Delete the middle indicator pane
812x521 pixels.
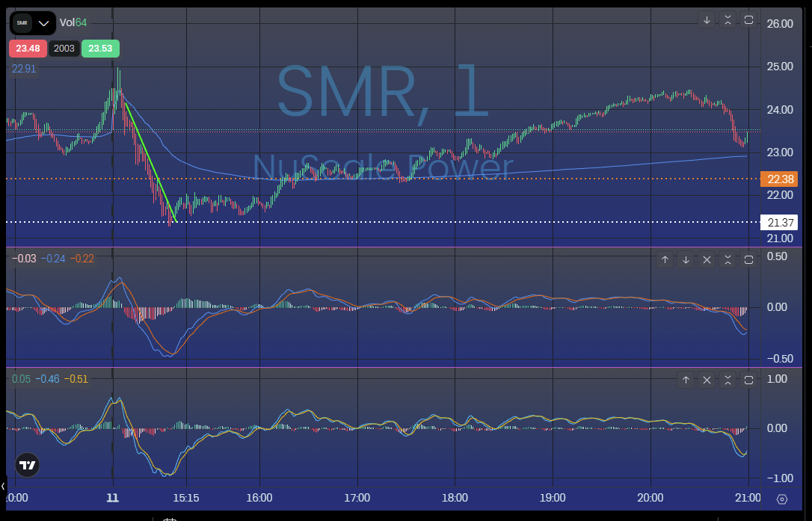(707, 260)
